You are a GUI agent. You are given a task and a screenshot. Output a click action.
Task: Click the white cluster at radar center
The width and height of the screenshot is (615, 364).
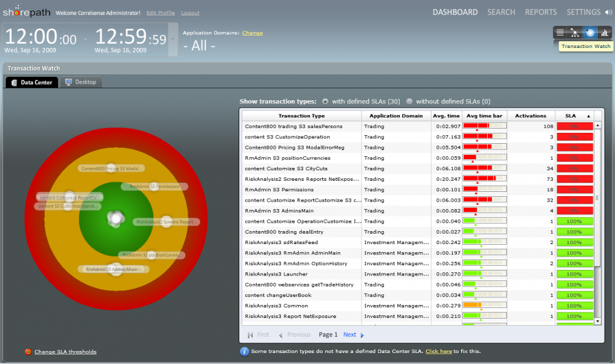coord(116,219)
